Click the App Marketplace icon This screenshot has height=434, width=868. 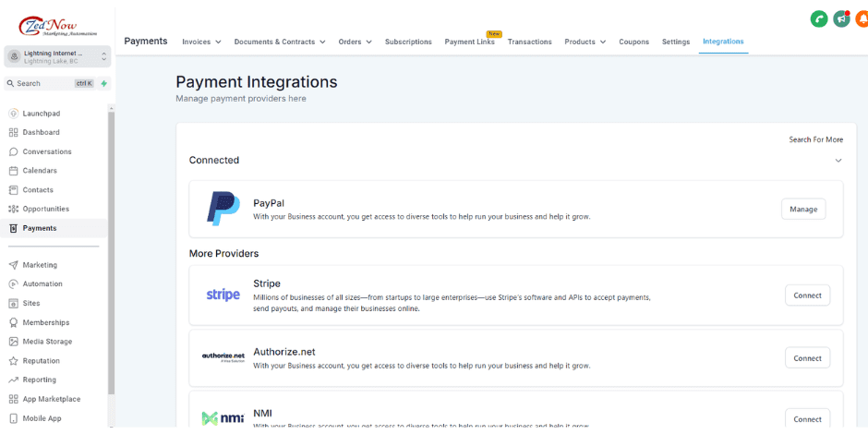pyautogui.click(x=14, y=399)
